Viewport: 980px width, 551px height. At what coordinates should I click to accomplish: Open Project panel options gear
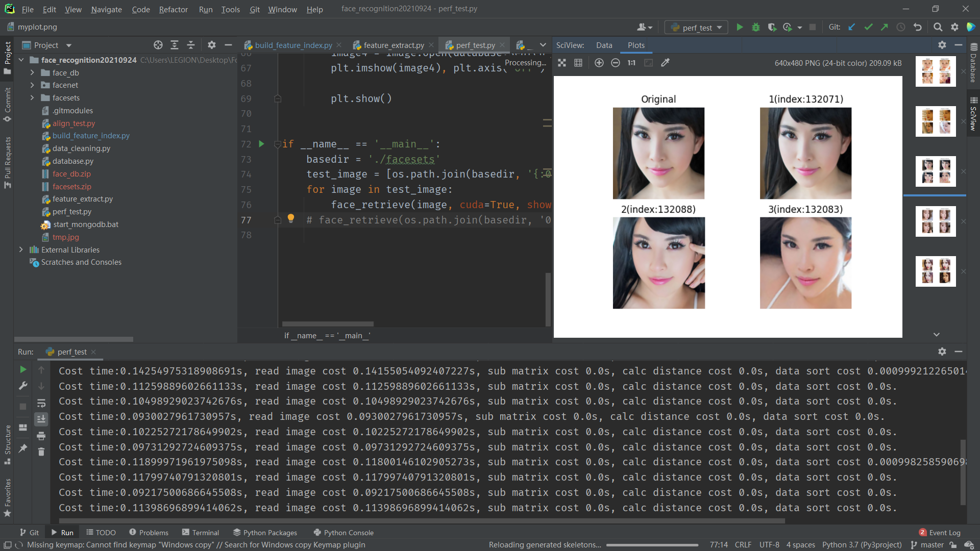(x=212, y=45)
